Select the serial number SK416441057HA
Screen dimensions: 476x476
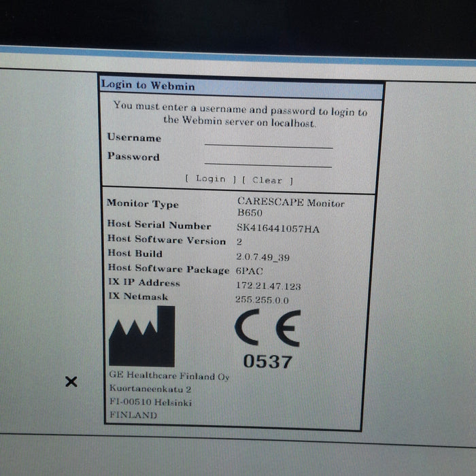click(277, 229)
